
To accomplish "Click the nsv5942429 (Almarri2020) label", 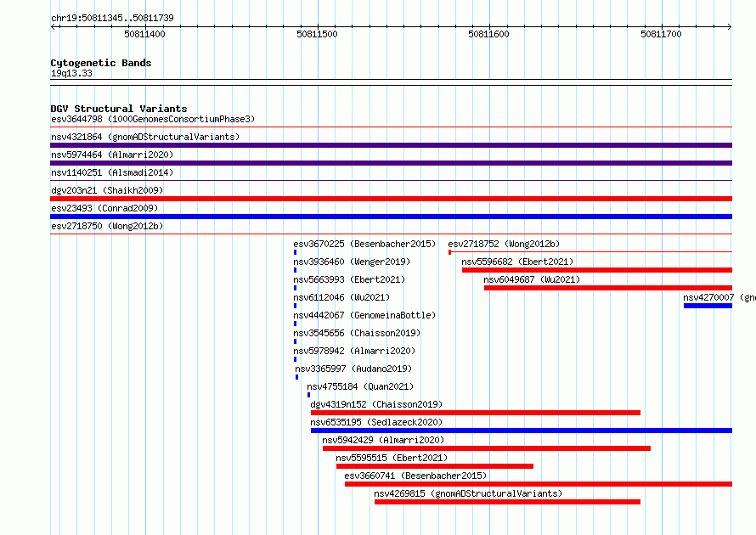I will coord(383,440).
